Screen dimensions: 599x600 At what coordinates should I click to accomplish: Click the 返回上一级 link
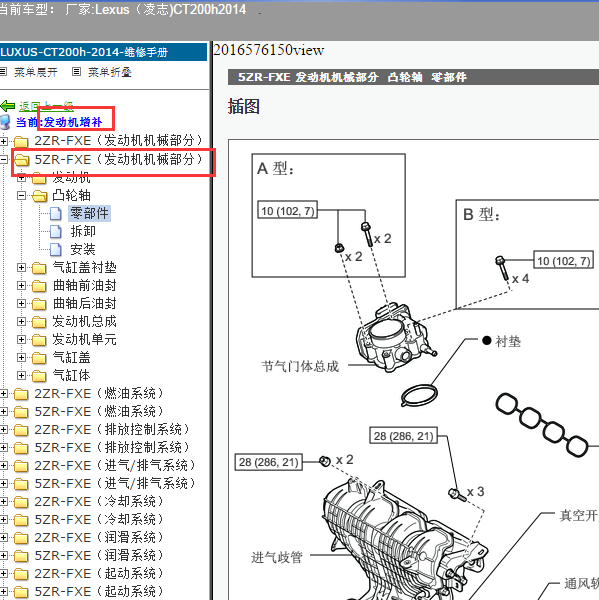(46, 106)
